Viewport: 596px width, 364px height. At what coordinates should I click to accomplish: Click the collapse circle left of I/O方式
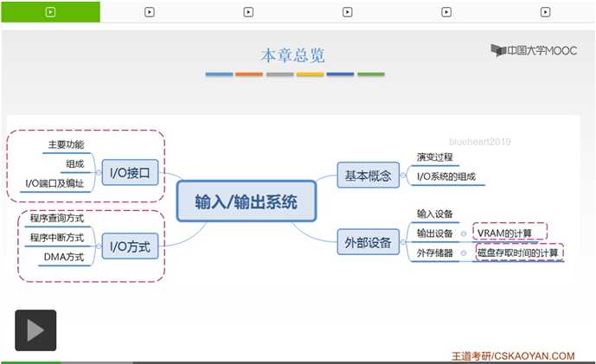click(99, 246)
